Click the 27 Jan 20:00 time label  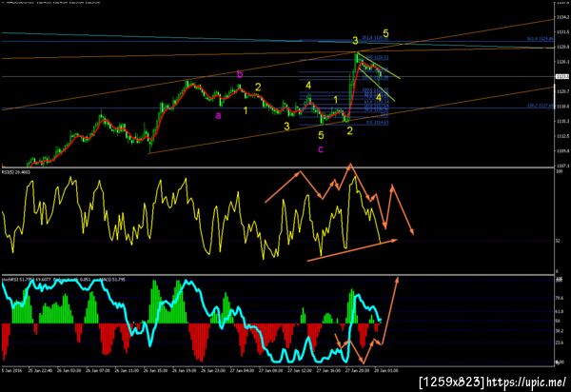pyautogui.click(x=358, y=370)
